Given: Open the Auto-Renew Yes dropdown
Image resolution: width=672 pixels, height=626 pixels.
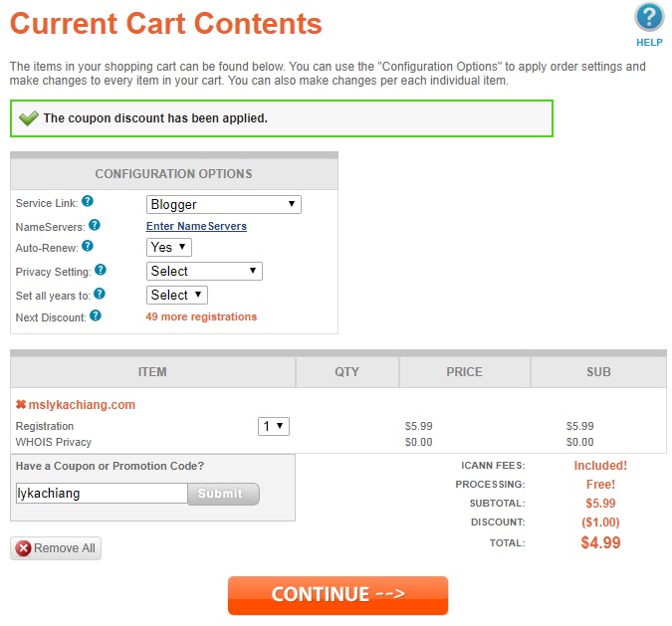Looking at the screenshot, I should click(x=169, y=247).
